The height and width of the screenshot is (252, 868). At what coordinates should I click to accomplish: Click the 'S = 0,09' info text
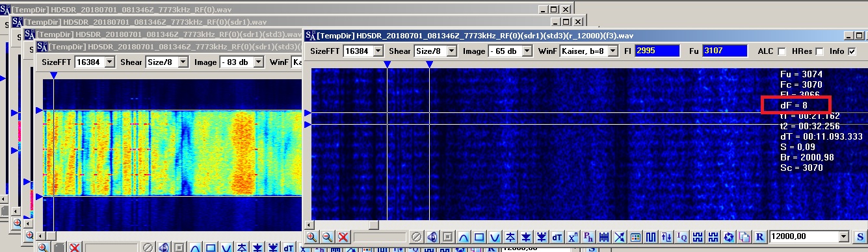click(x=798, y=147)
